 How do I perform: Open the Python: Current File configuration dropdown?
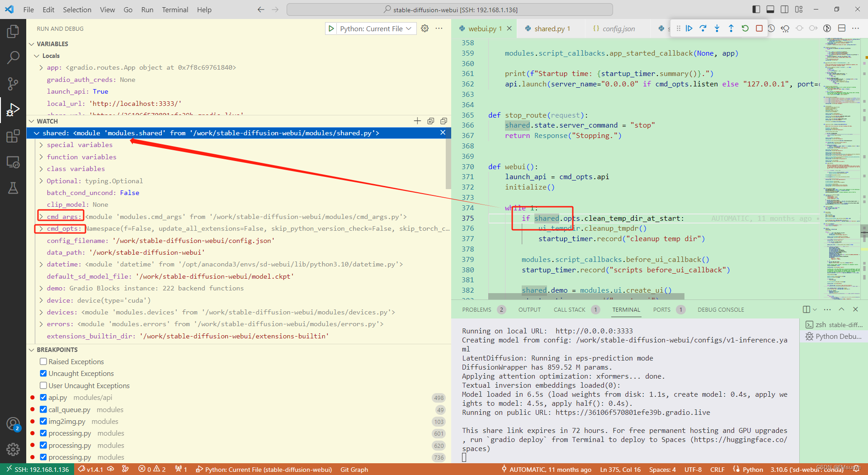376,28
